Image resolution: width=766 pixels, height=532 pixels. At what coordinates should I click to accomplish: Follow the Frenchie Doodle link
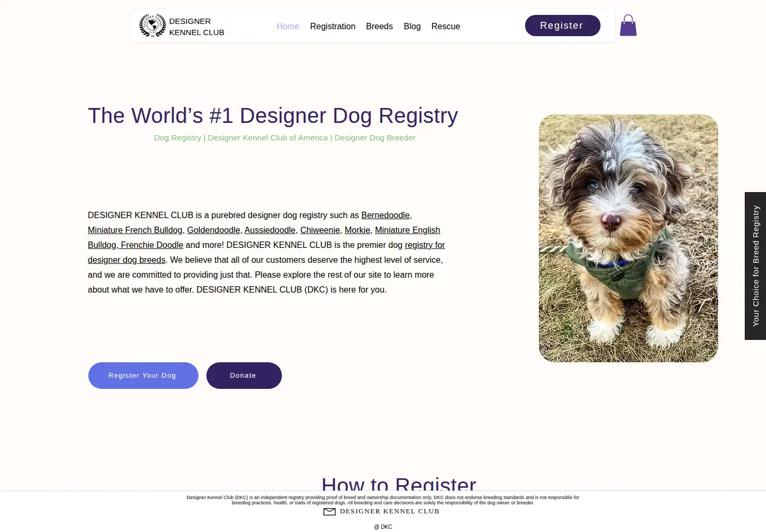[x=152, y=245]
